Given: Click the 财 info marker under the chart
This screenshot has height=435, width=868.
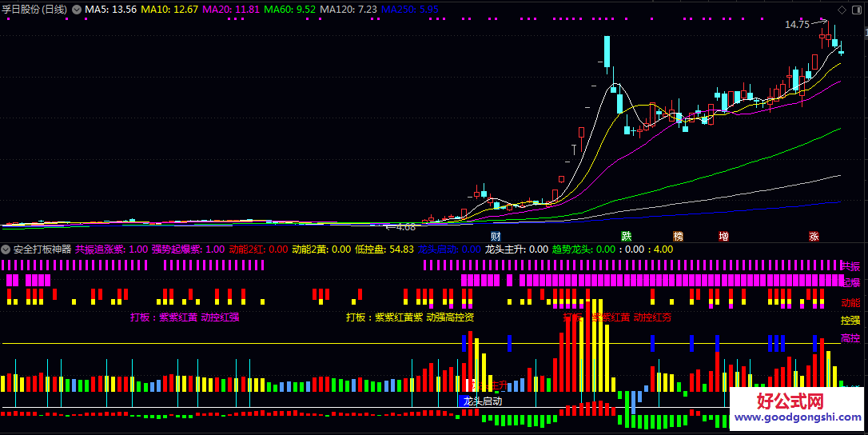Looking at the screenshot, I should pyautogui.click(x=496, y=236).
